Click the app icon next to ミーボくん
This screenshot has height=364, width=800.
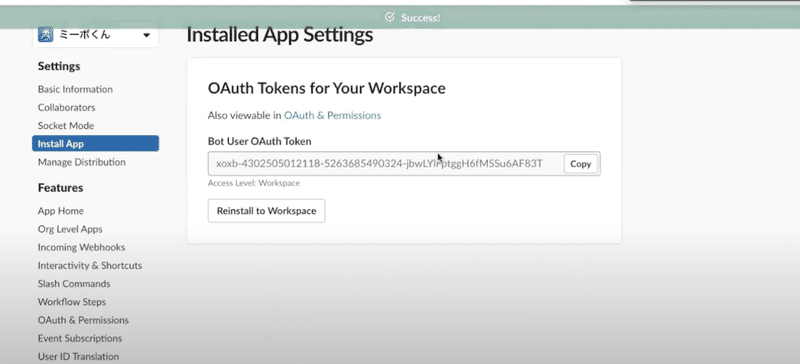coord(46,35)
